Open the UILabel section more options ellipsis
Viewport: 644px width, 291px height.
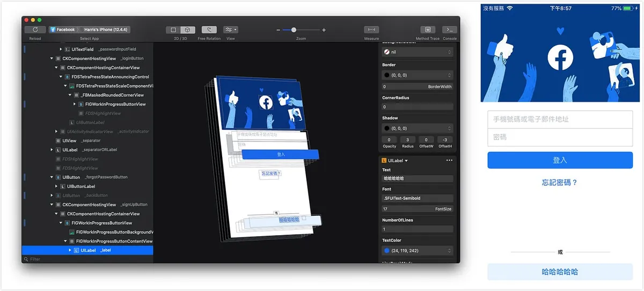[449, 161]
